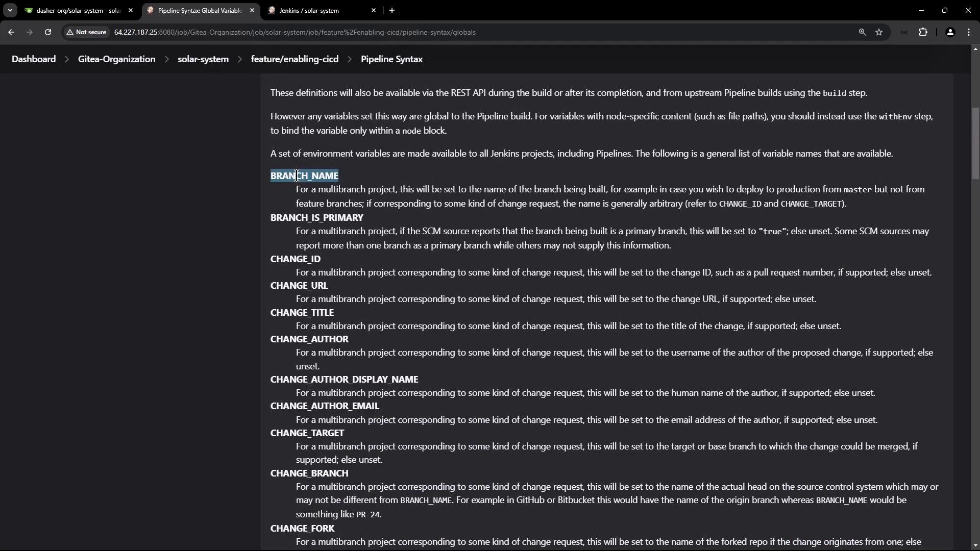The width and height of the screenshot is (980, 551).
Task: Click the zoom magnifier icon in address bar
Action: click(x=862, y=32)
